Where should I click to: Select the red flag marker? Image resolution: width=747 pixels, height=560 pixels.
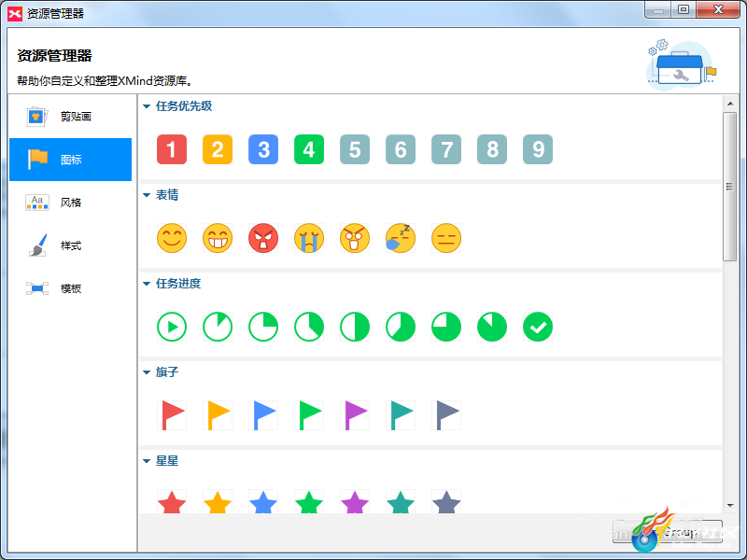pos(172,415)
